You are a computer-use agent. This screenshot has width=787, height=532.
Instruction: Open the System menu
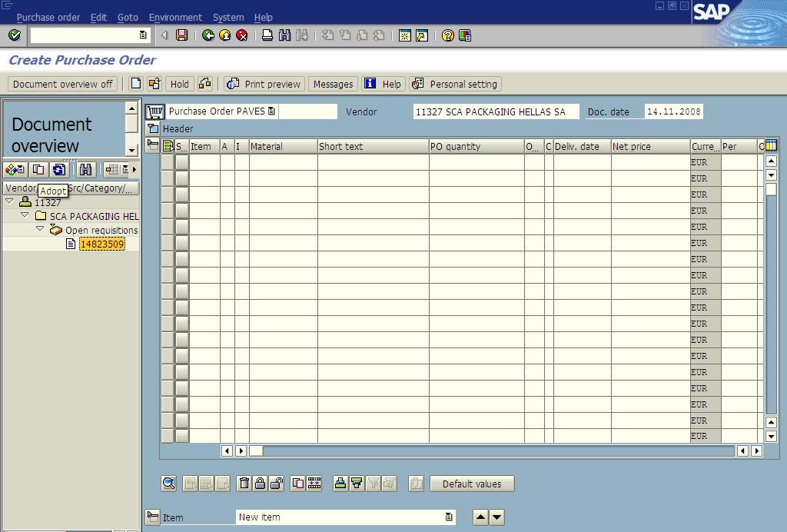[228, 17]
